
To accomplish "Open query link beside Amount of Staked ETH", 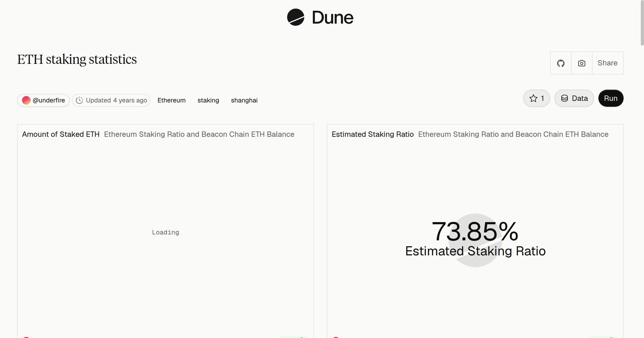I will [x=199, y=134].
